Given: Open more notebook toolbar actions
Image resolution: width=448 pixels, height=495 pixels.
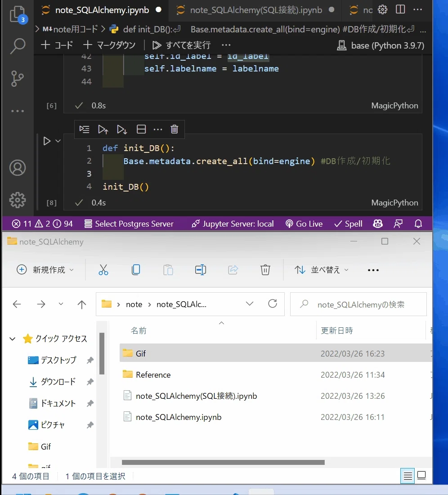Looking at the screenshot, I should pos(226,45).
